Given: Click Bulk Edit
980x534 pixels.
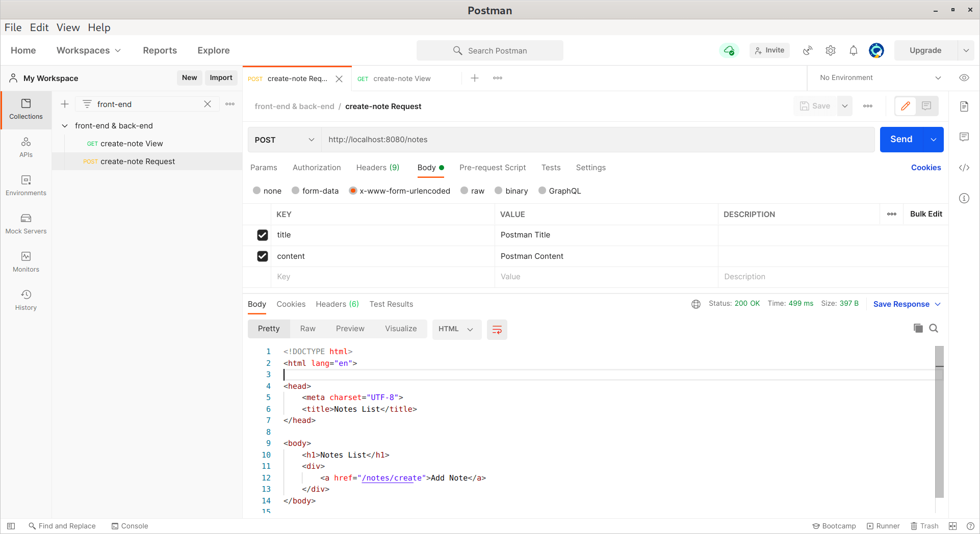Looking at the screenshot, I should coord(926,214).
